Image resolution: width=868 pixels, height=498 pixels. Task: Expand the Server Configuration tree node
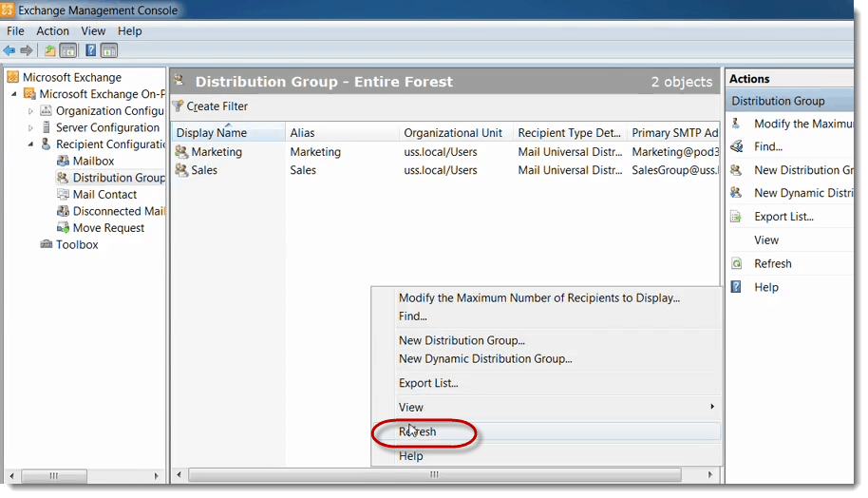click(30, 128)
